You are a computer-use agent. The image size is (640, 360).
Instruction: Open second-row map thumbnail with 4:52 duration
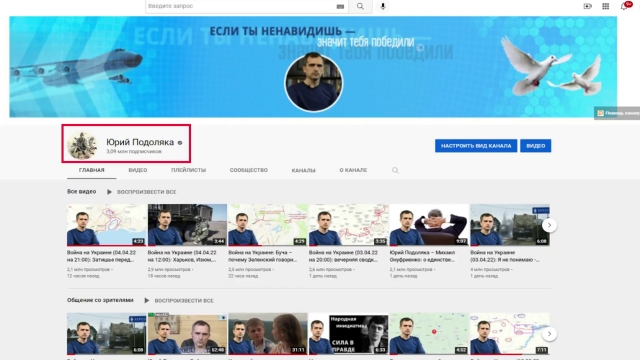(429, 333)
